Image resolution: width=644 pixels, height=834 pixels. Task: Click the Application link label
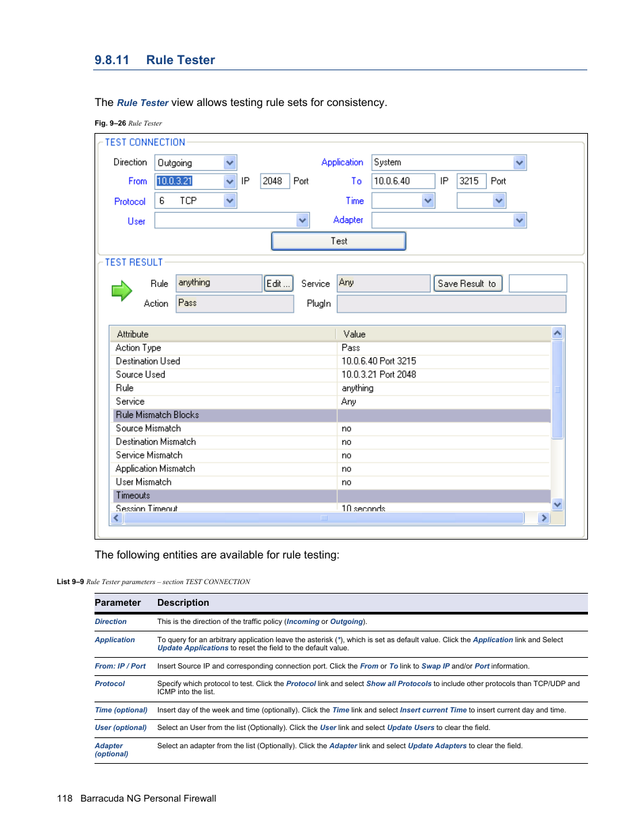(x=342, y=162)
